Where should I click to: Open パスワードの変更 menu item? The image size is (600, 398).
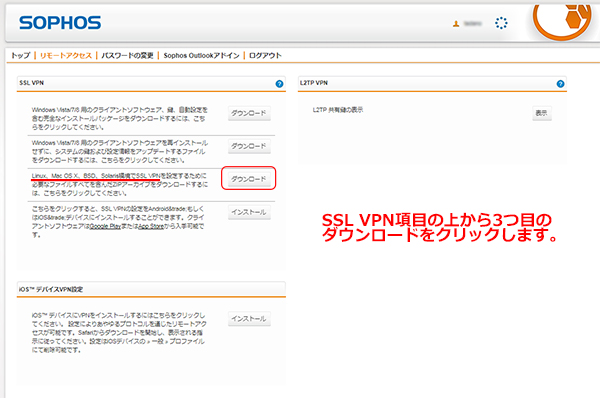point(127,55)
